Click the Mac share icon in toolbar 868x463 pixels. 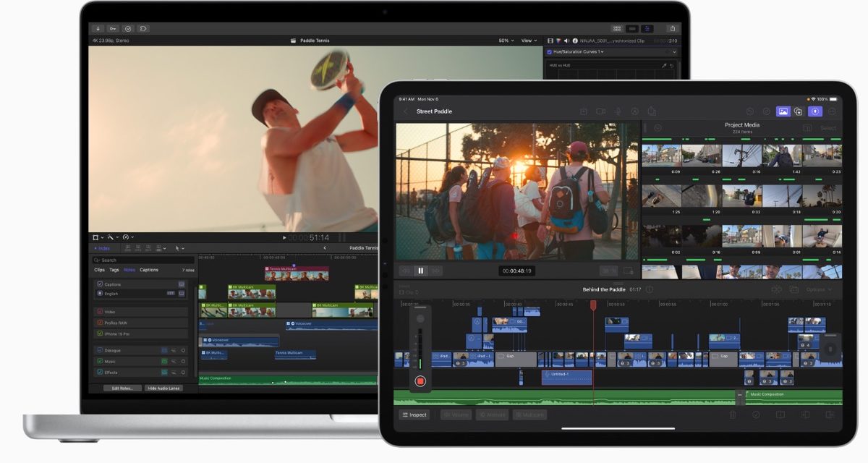[x=673, y=28]
